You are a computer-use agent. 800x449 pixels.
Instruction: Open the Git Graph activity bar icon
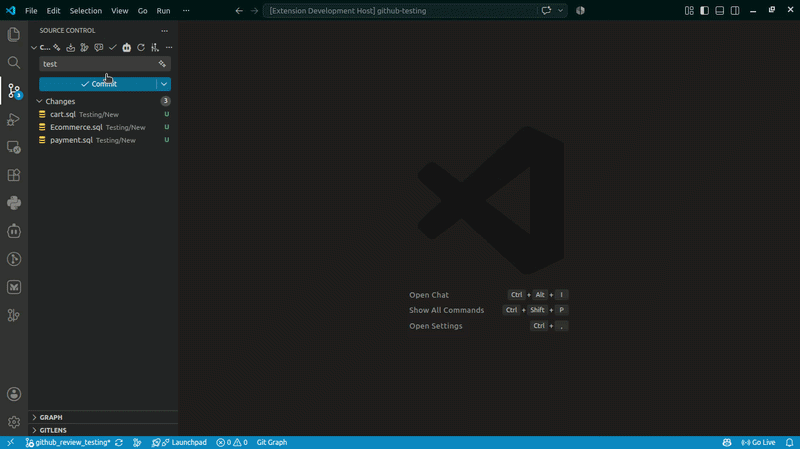[x=14, y=259]
